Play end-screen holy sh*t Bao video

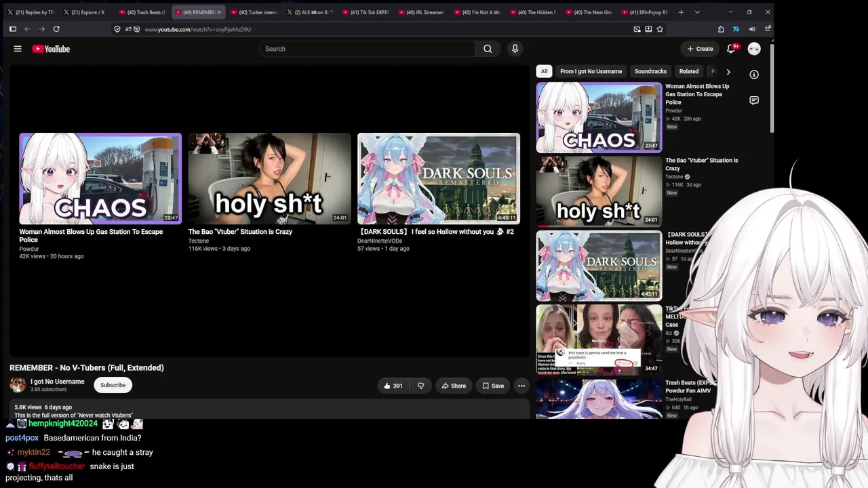coord(269,178)
